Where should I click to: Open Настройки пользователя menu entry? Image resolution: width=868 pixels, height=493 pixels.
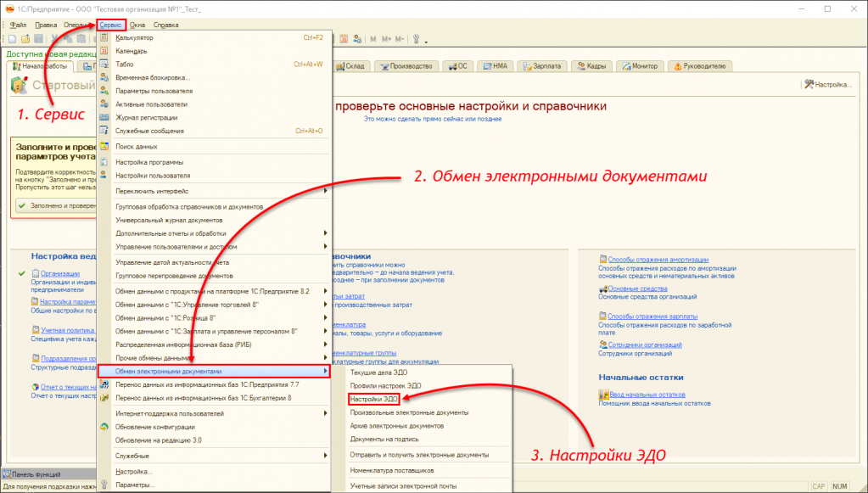[x=215, y=176]
